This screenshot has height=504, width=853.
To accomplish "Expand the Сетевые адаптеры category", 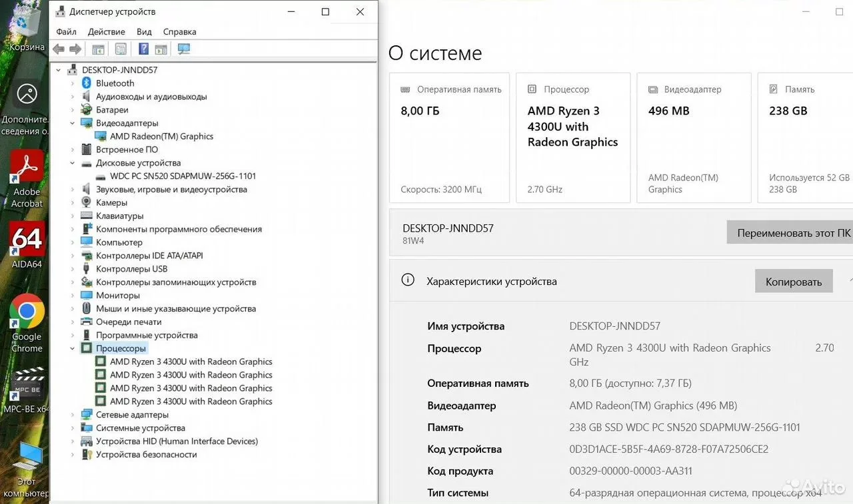I will pos(73,415).
